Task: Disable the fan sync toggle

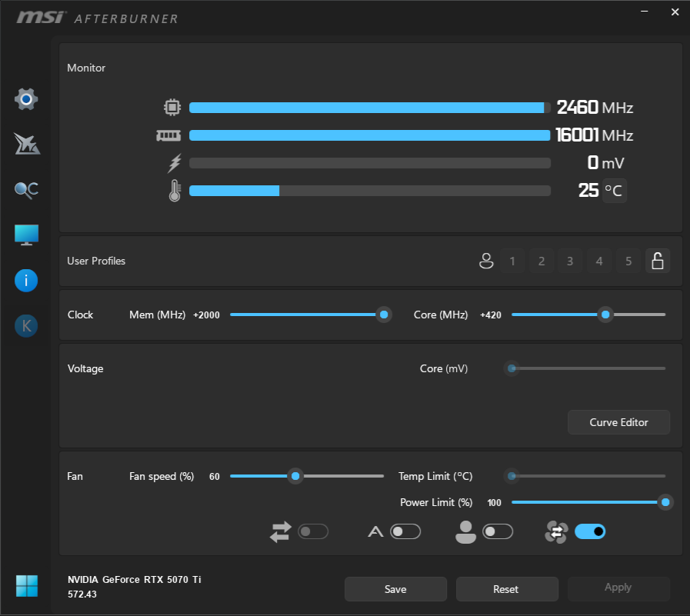Action: pyautogui.click(x=589, y=531)
